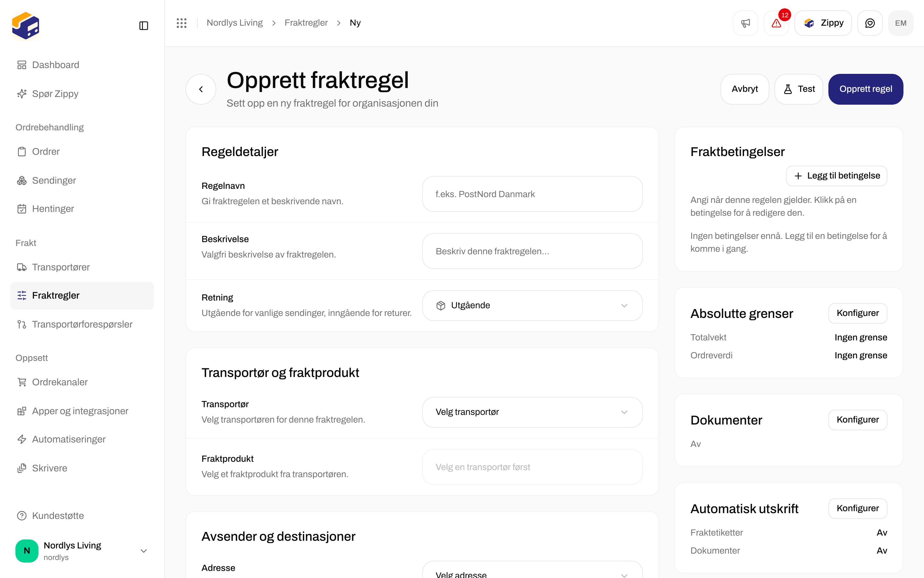Image resolution: width=924 pixels, height=578 pixels.
Task: Open the chat support icon in header
Action: tap(870, 23)
